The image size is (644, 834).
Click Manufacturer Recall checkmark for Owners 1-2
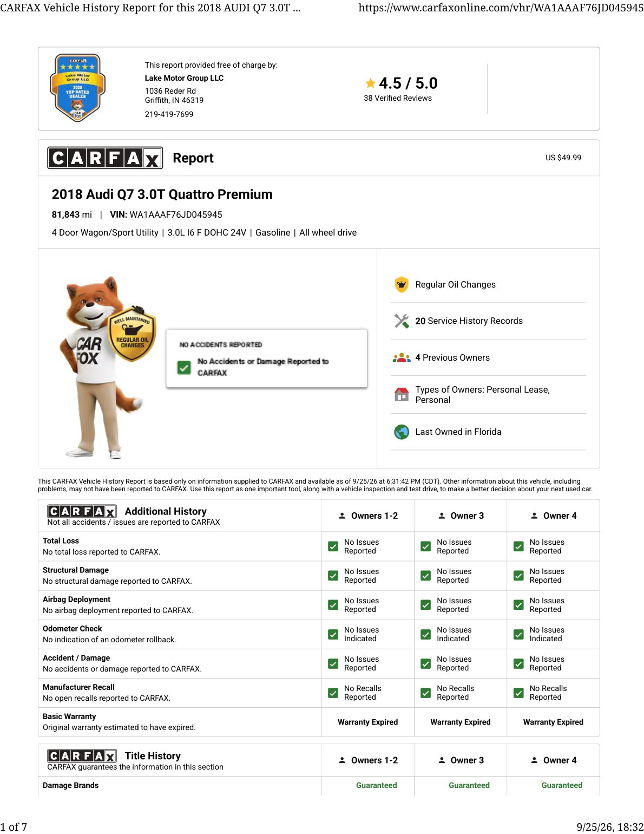[x=333, y=693]
